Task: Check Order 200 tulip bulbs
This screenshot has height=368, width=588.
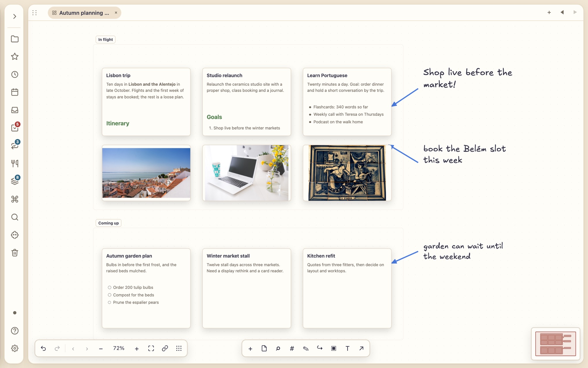Action: 109,288
